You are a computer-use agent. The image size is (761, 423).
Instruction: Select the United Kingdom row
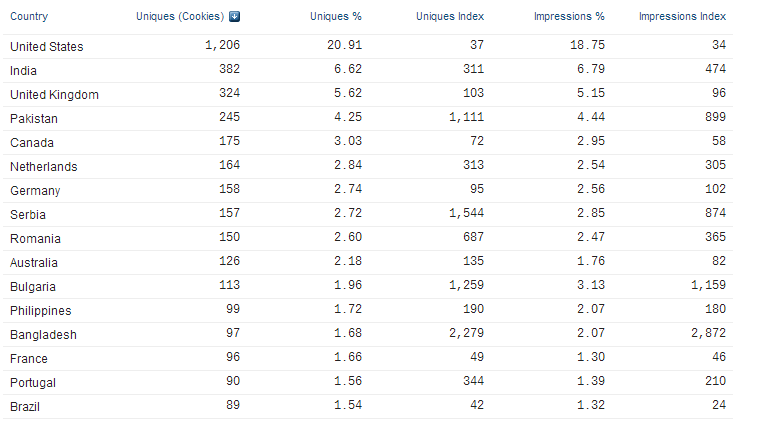coord(368,95)
